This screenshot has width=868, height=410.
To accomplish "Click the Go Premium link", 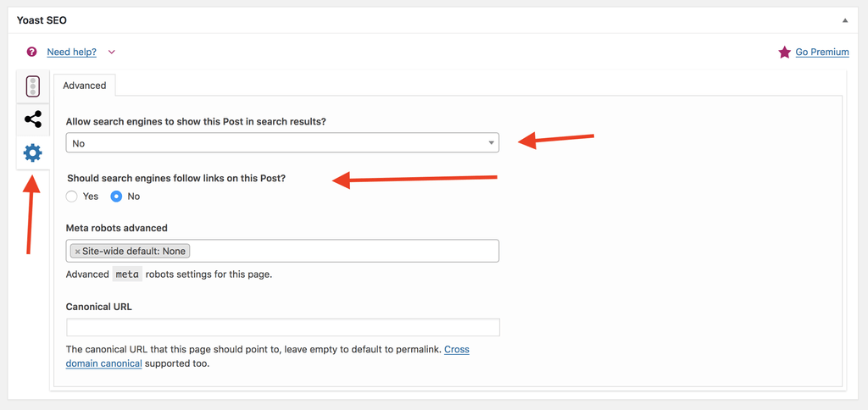I will 822,52.
